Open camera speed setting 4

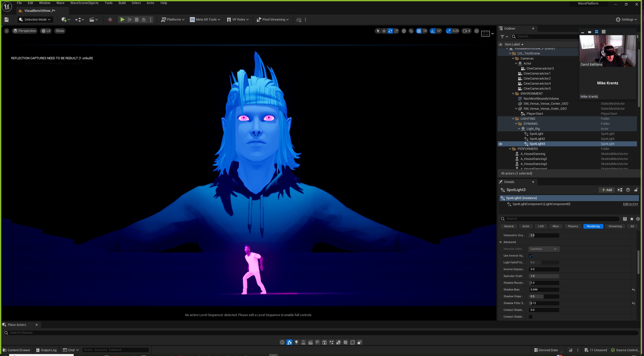pos(467,31)
